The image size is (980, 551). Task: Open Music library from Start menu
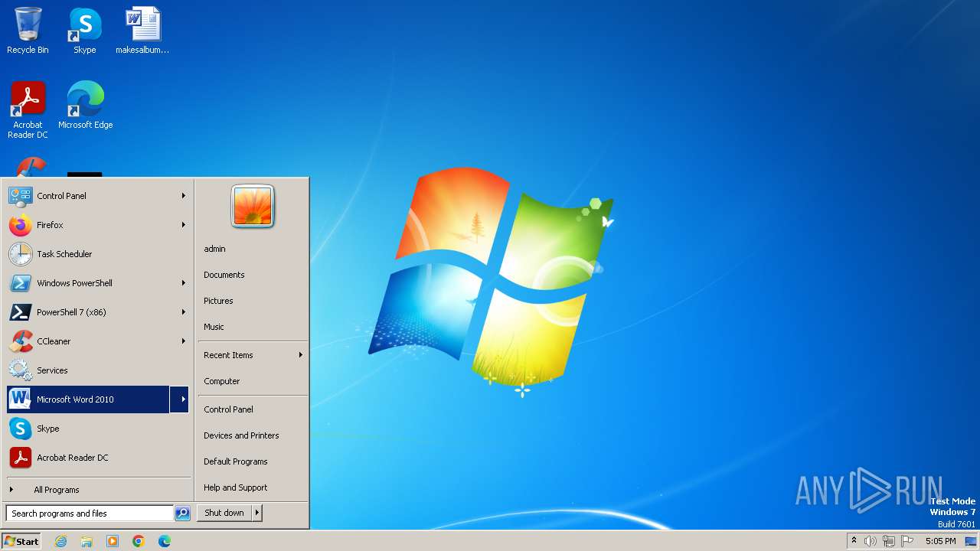253,327
